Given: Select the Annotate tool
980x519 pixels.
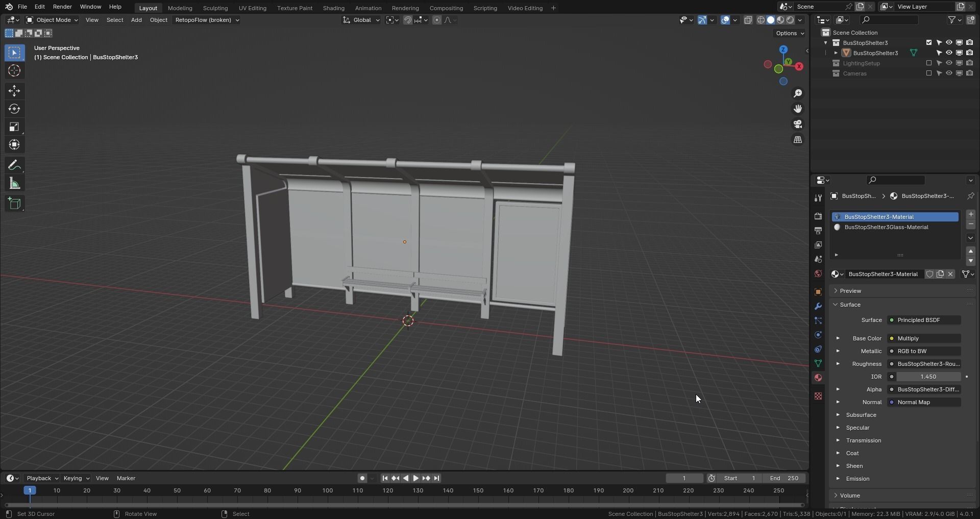Looking at the screenshot, I should click(x=14, y=165).
